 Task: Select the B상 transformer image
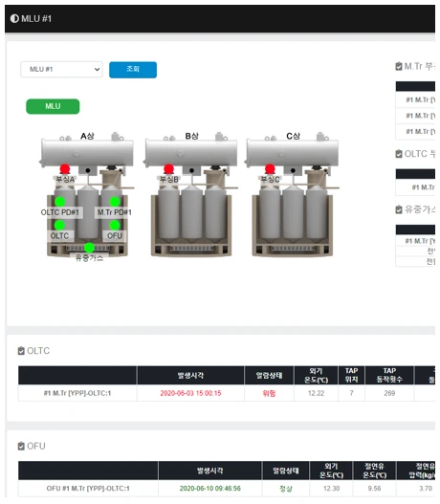coord(191,194)
